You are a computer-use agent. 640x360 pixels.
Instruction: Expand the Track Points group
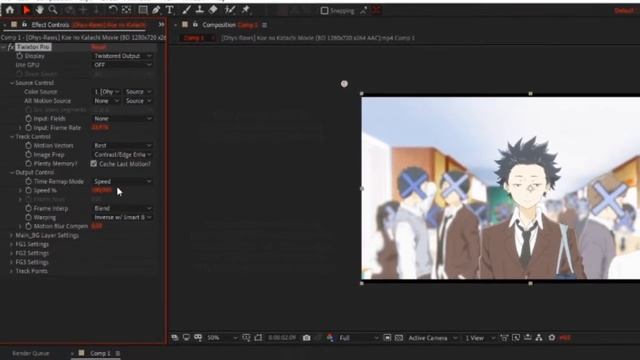[x=11, y=271]
